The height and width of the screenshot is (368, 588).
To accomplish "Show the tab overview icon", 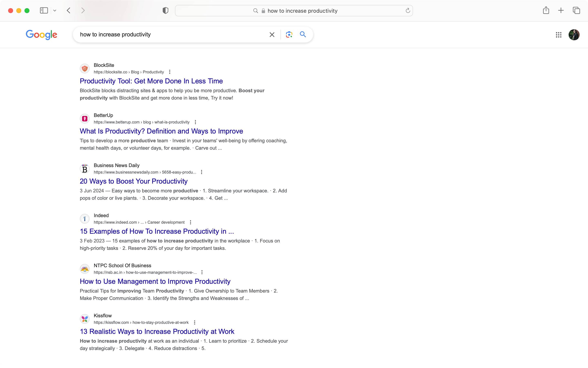I will [x=576, y=10].
